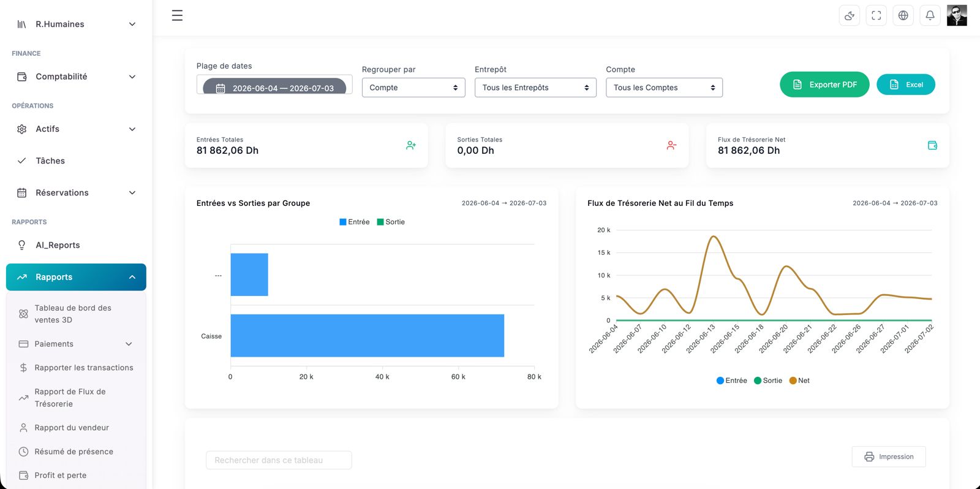
Task: Click Rapport de Flux trend icon
Action: (23, 398)
